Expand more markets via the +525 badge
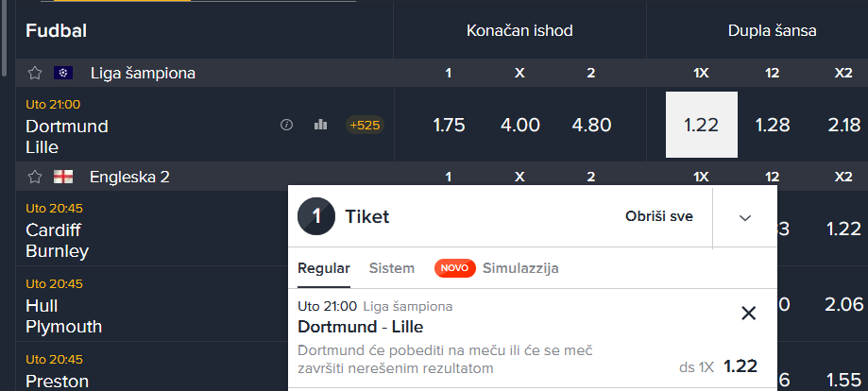This screenshot has height=391, width=868. (x=365, y=126)
